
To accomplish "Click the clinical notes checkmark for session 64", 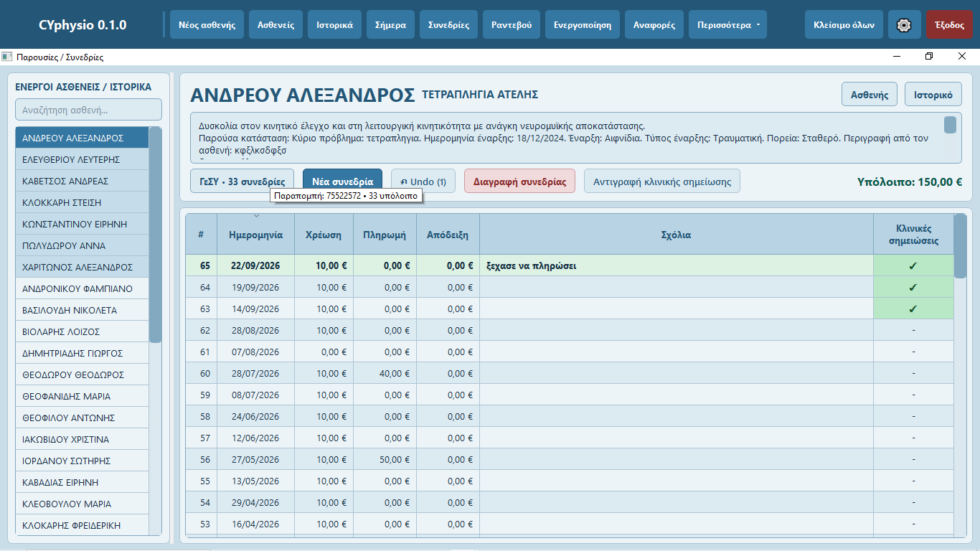I will click(x=913, y=288).
